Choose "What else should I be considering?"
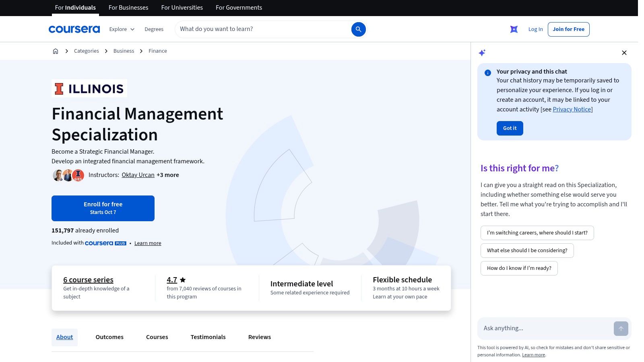644x362 pixels. tap(527, 251)
